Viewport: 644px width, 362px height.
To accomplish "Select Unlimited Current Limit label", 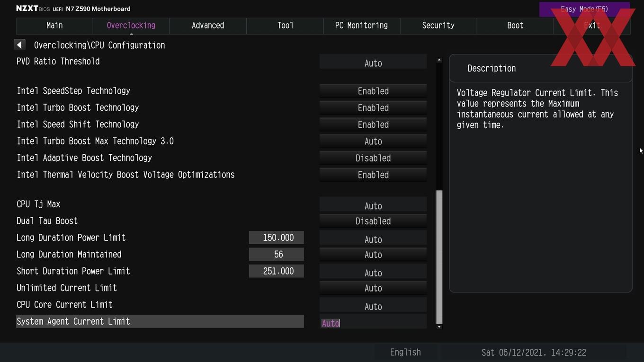I will (67, 288).
